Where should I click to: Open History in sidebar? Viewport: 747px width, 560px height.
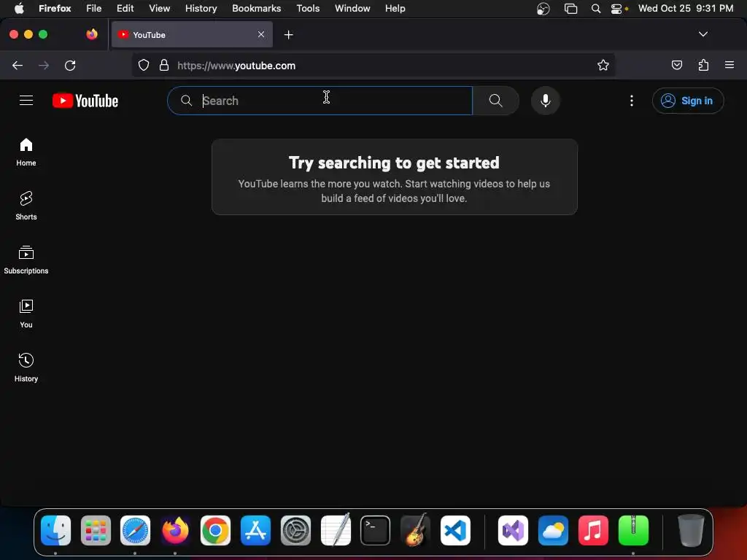pos(26,367)
